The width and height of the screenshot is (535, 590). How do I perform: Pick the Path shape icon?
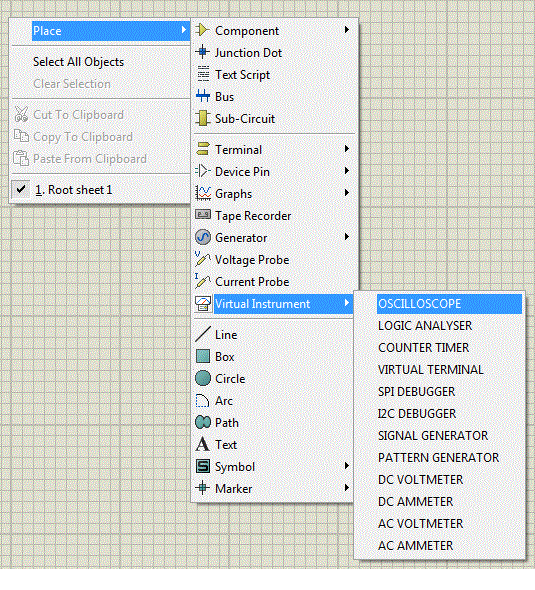pos(203,422)
